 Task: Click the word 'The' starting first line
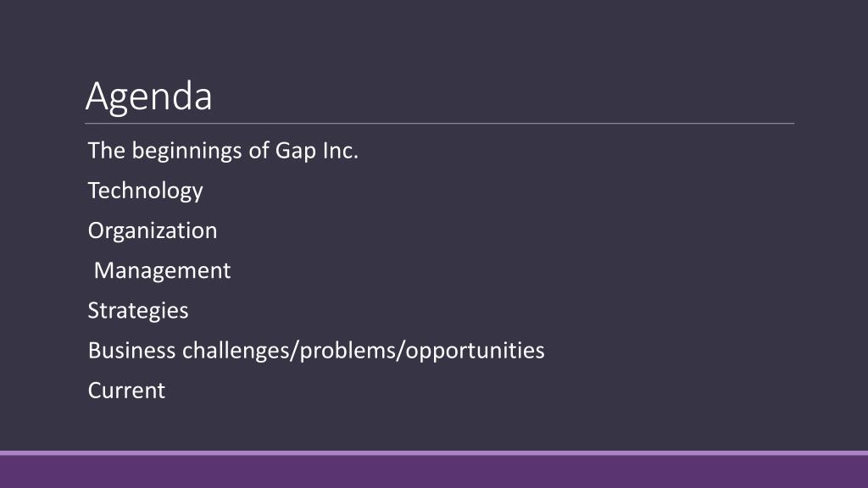[106, 151]
